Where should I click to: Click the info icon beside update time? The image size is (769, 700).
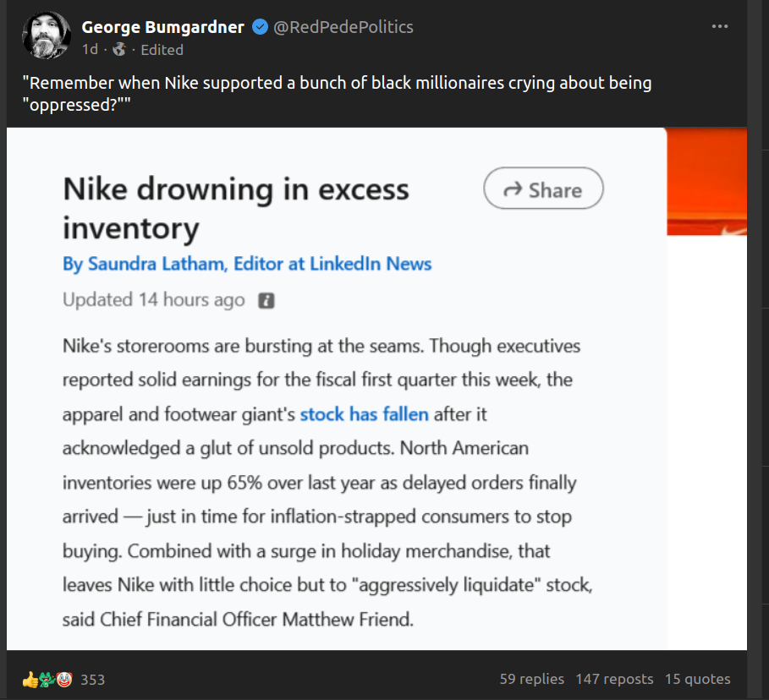click(x=266, y=300)
